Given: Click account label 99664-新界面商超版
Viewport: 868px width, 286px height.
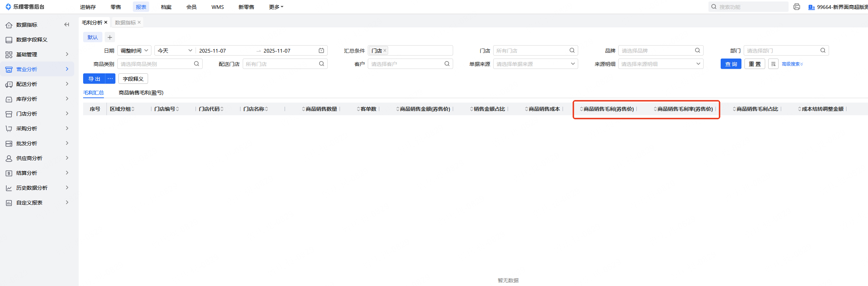Looking at the screenshot, I should (x=842, y=7).
